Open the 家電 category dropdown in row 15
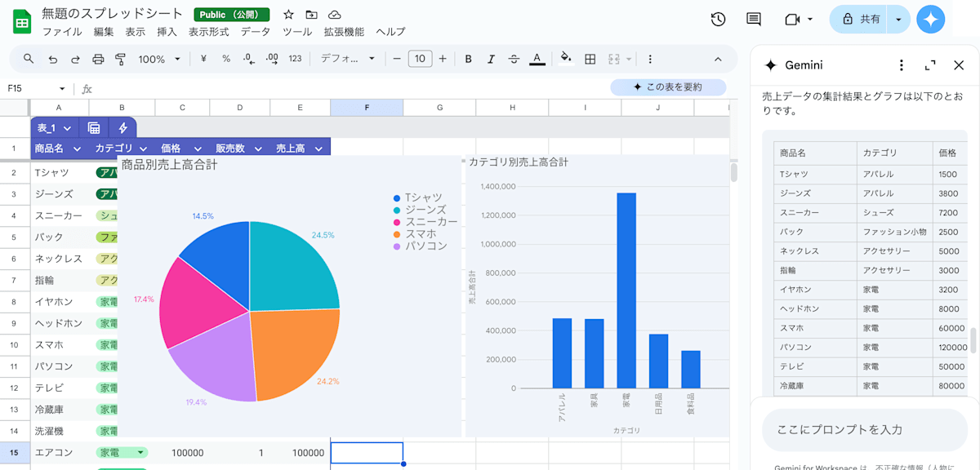This screenshot has width=980, height=470. coord(141,453)
